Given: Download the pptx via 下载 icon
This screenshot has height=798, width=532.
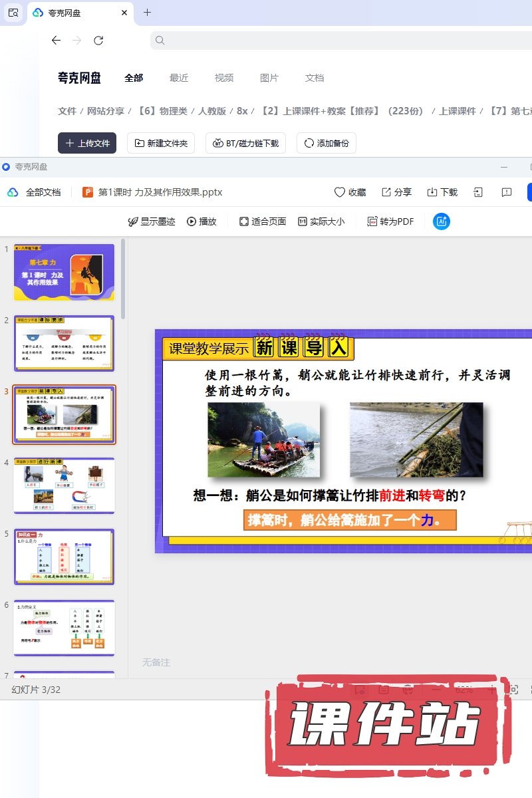Looking at the screenshot, I should 432,192.
